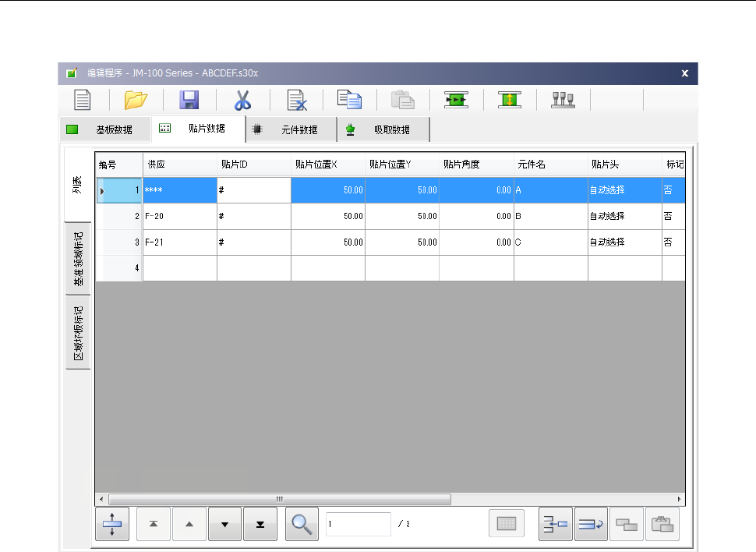
Task: Click the green board vertical arrow icon
Action: 510,100
